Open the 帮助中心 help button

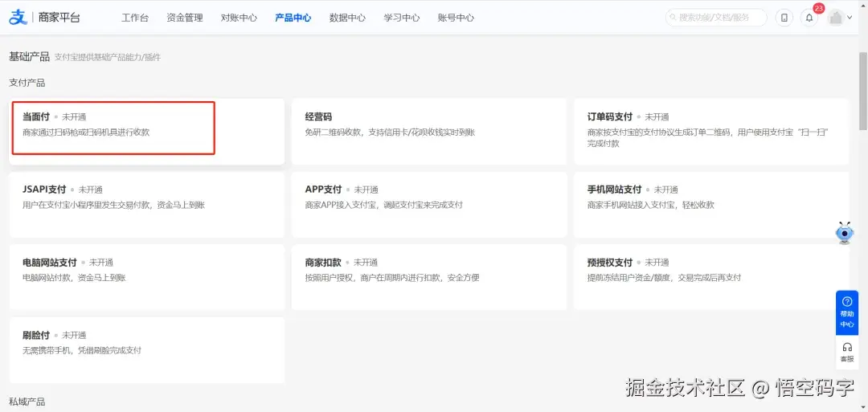846,313
